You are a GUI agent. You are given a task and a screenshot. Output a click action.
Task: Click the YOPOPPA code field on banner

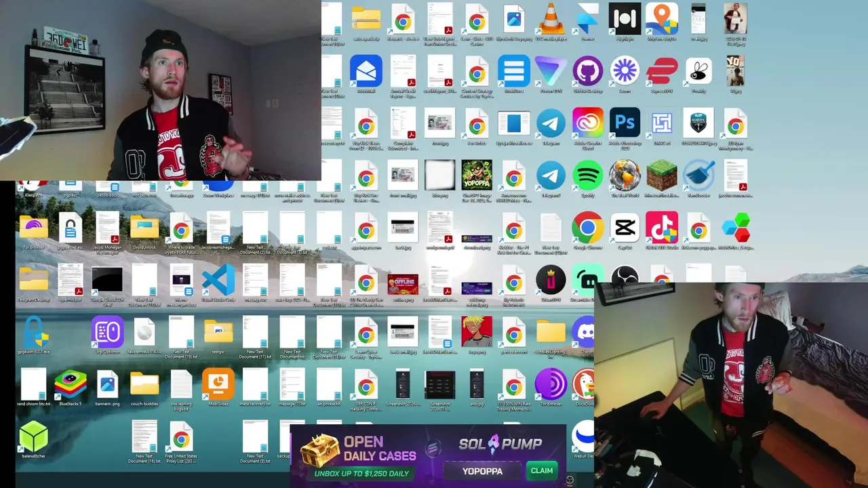(x=483, y=470)
